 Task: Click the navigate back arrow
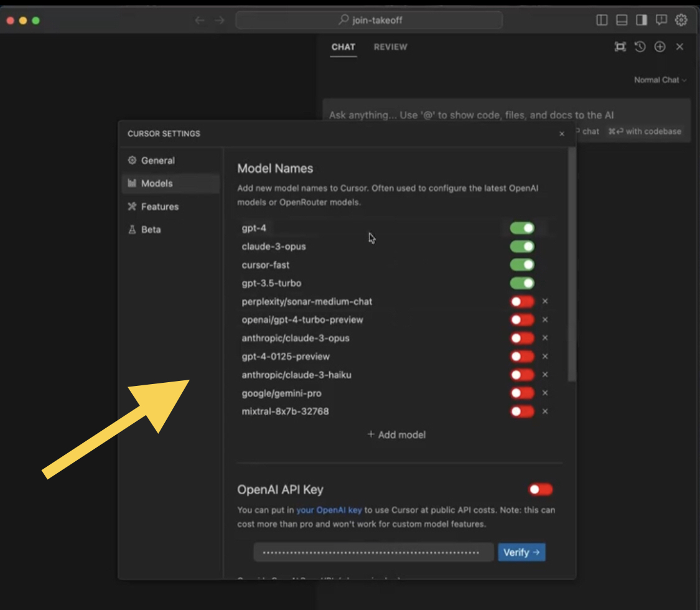coord(200,20)
